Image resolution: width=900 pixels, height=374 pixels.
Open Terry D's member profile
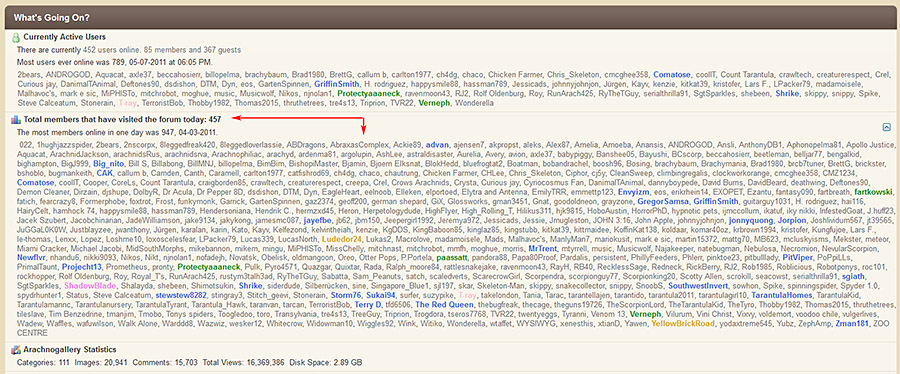tap(368, 305)
